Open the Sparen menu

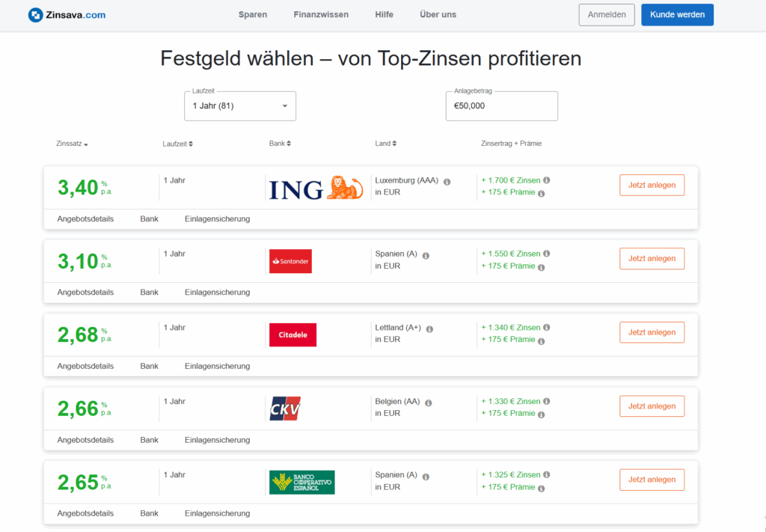tap(253, 14)
